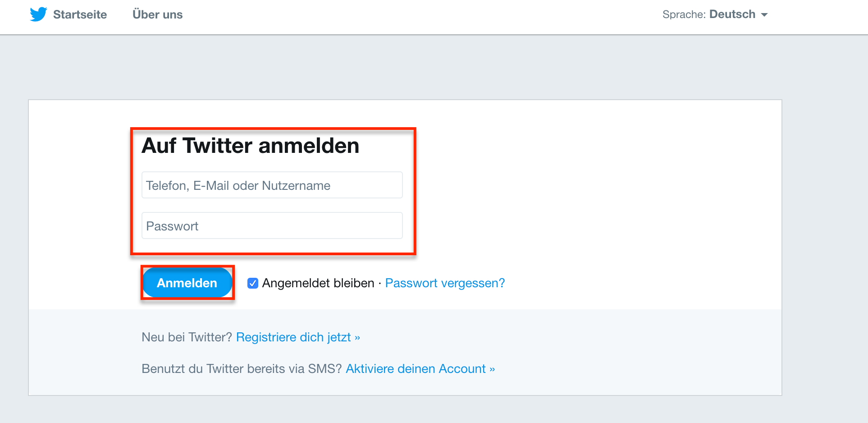This screenshot has width=868, height=423.
Task: Open the Passwort vergessen? link
Action: (x=445, y=283)
